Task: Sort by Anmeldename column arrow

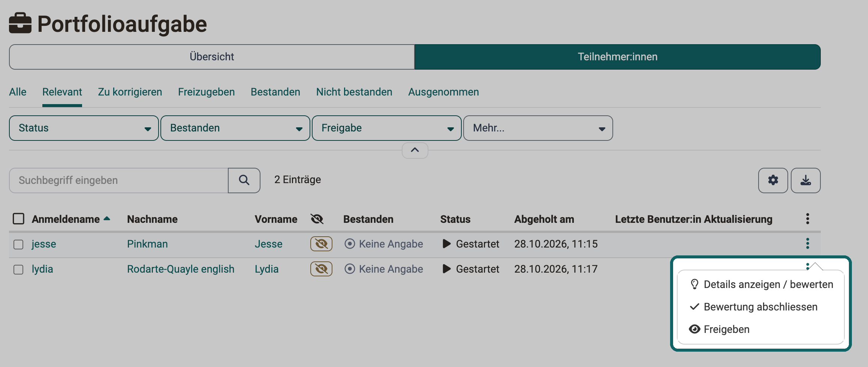Action: (107, 218)
